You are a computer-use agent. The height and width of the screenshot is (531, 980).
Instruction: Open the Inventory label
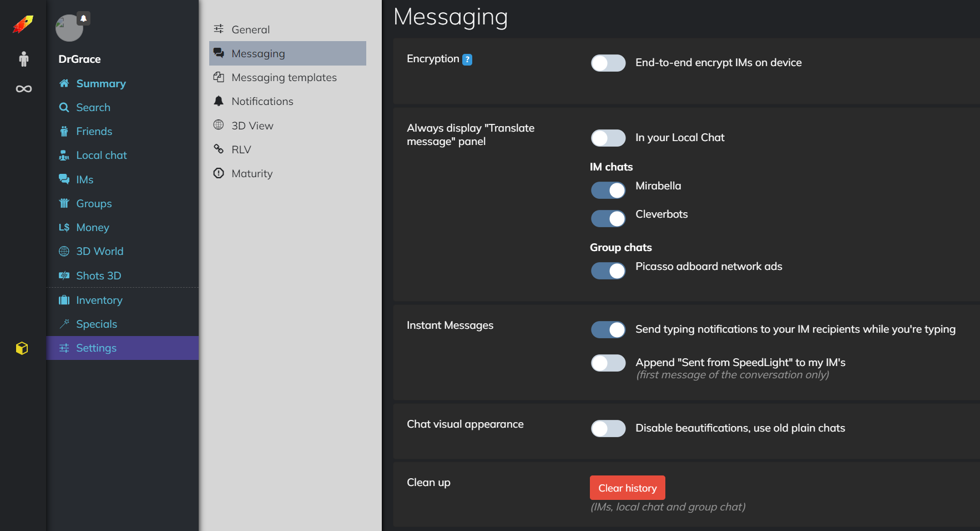pyautogui.click(x=99, y=300)
